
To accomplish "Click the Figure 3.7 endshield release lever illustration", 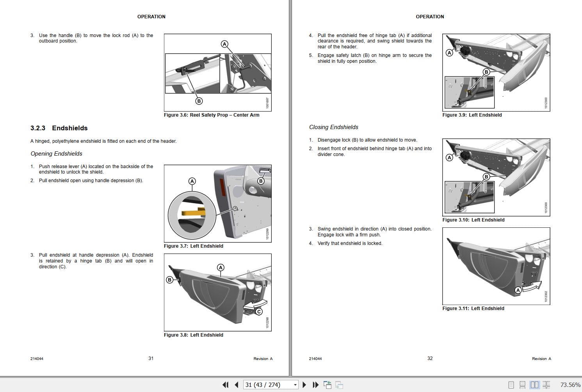I will click(x=218, y=204).
